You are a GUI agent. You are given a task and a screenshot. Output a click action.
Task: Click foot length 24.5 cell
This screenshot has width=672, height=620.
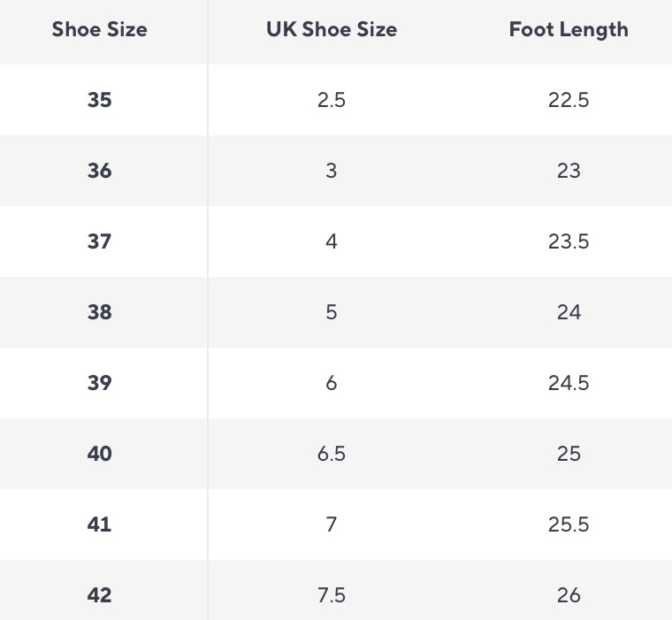click(569, 383)
